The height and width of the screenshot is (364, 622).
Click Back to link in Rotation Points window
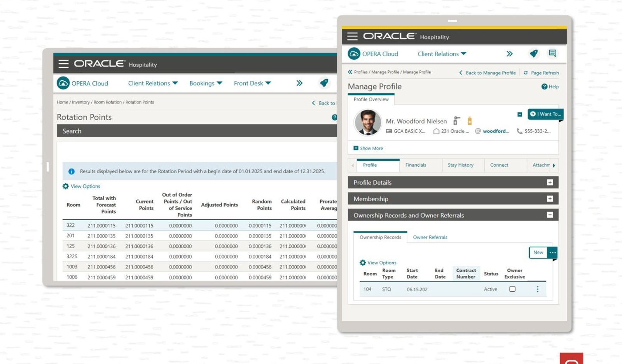(x=324, y=103)
